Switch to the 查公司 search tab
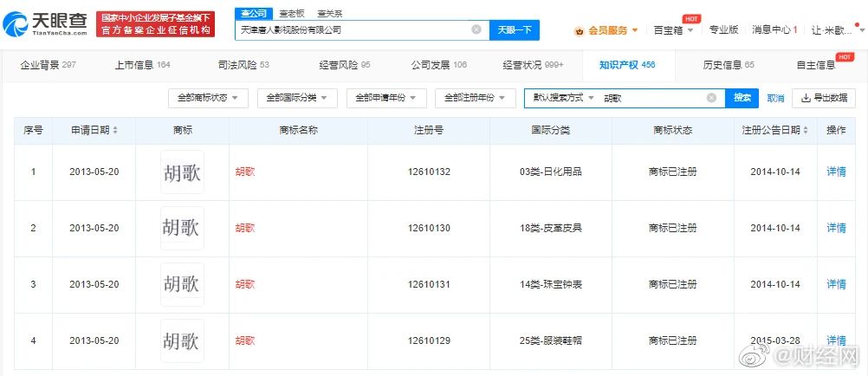The width and height of the screenshot is (868, 376). (254, 14)
